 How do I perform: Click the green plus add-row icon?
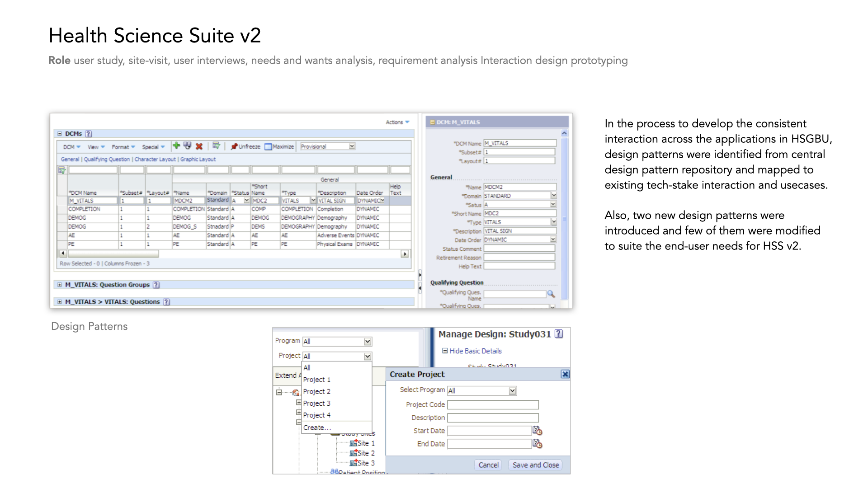coord(176,146)
